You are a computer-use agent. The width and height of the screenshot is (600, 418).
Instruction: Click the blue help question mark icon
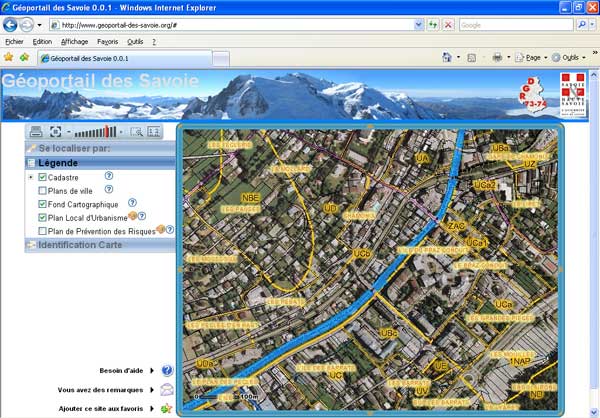(x=167, y=370)
